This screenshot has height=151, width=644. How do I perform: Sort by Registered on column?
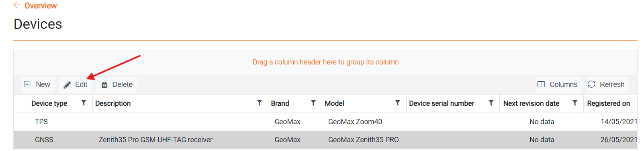pyautogui.click(x=608, y=103)
